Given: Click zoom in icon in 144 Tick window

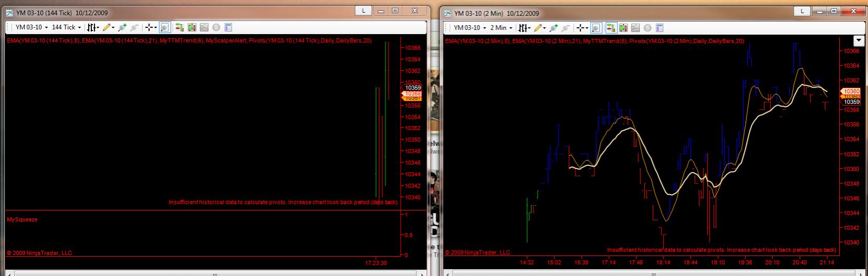Looking at the screenshot, I should (x=122, y=27).
